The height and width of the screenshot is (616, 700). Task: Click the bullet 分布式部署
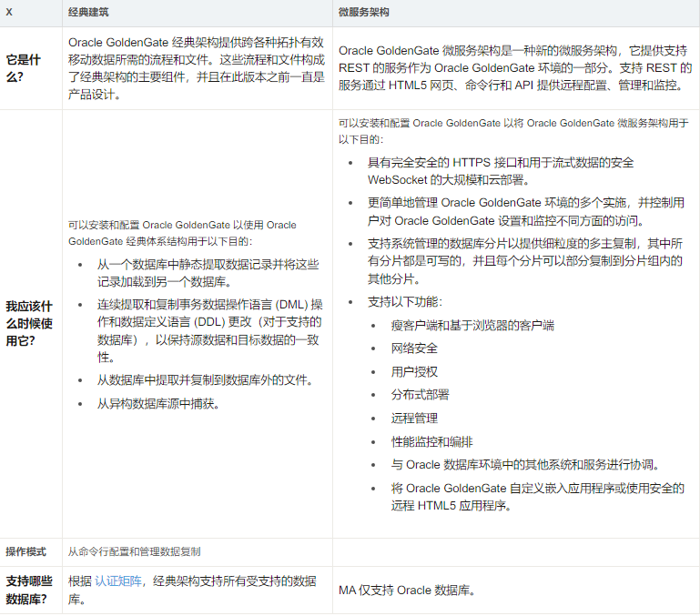pos(420,395)
